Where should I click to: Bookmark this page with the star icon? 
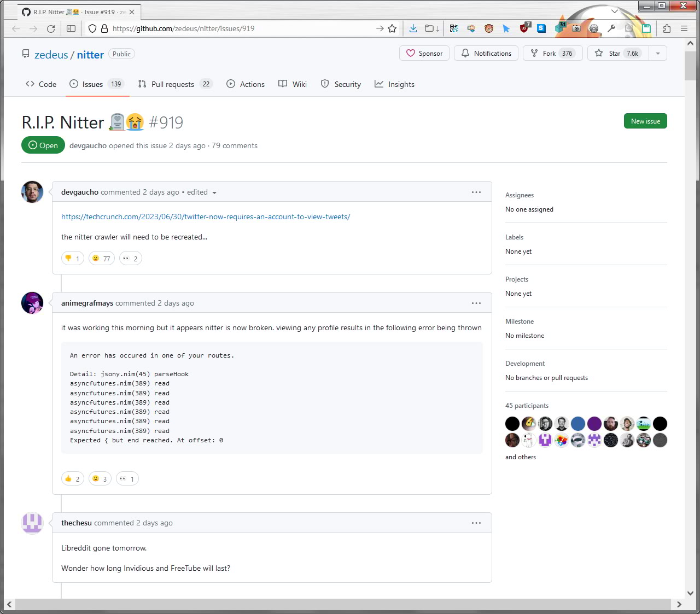pyautogui.click(x=392, y=28)
